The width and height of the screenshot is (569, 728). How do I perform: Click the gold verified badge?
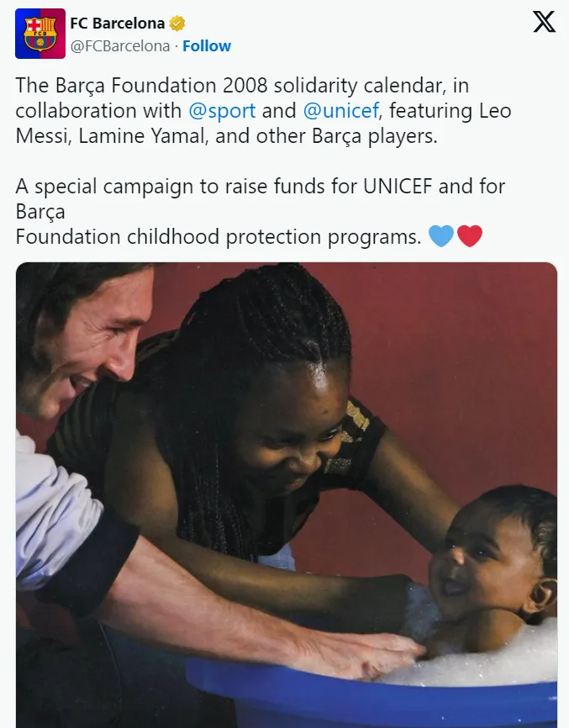tap(177, 24)
